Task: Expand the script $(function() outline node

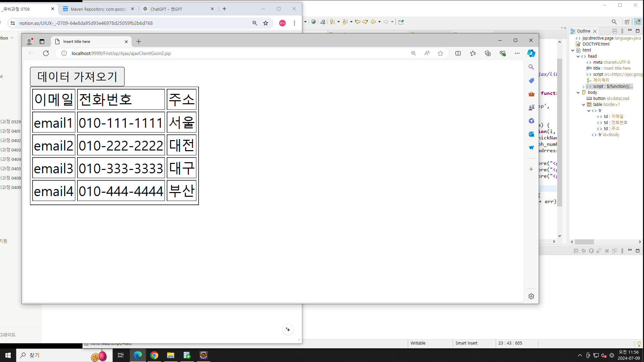Action: [583, 86]
